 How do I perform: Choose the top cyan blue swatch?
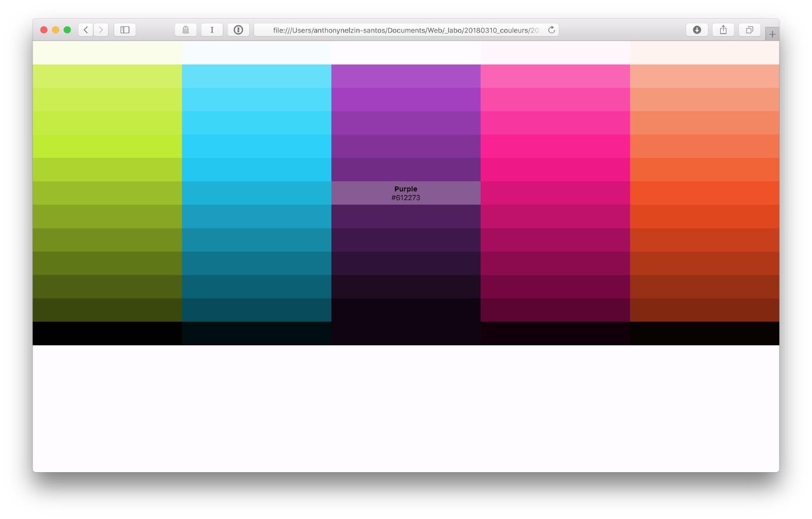tap(256, 76)
